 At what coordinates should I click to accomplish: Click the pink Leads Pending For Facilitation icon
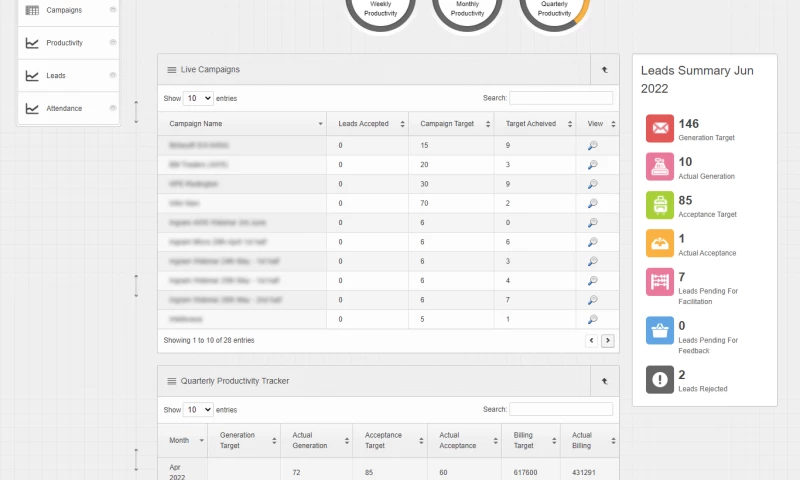click(660, 282)
